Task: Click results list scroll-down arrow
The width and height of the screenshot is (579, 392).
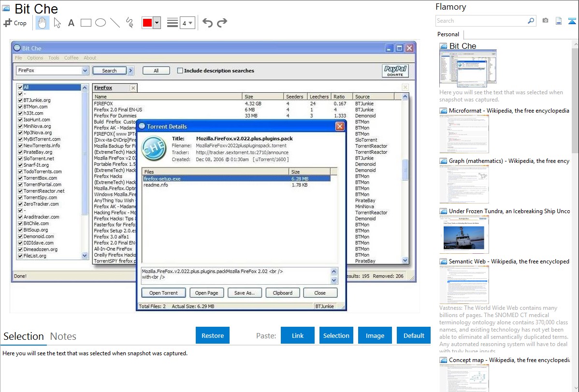Action: coord(405,261)
